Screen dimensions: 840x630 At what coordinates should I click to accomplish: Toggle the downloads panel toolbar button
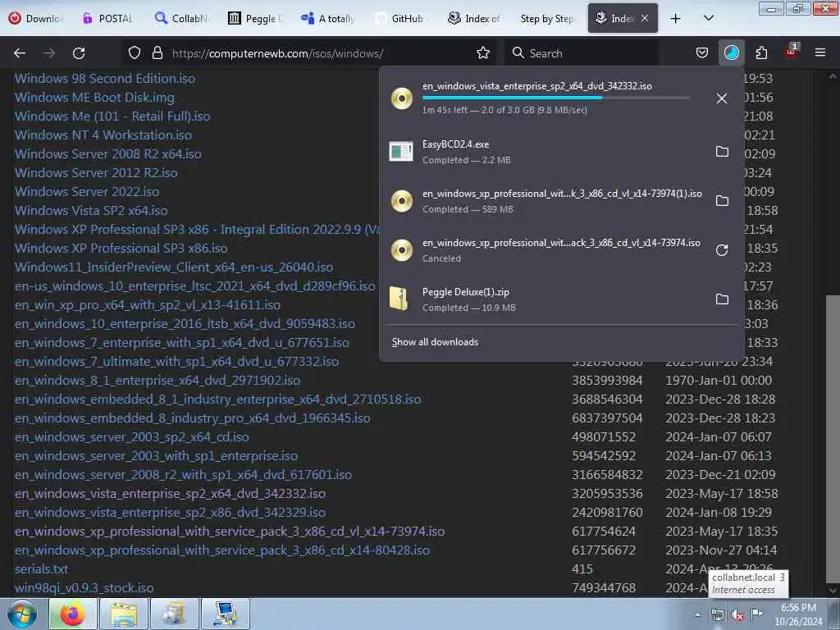pyautogui.click(x=731, y=53)
